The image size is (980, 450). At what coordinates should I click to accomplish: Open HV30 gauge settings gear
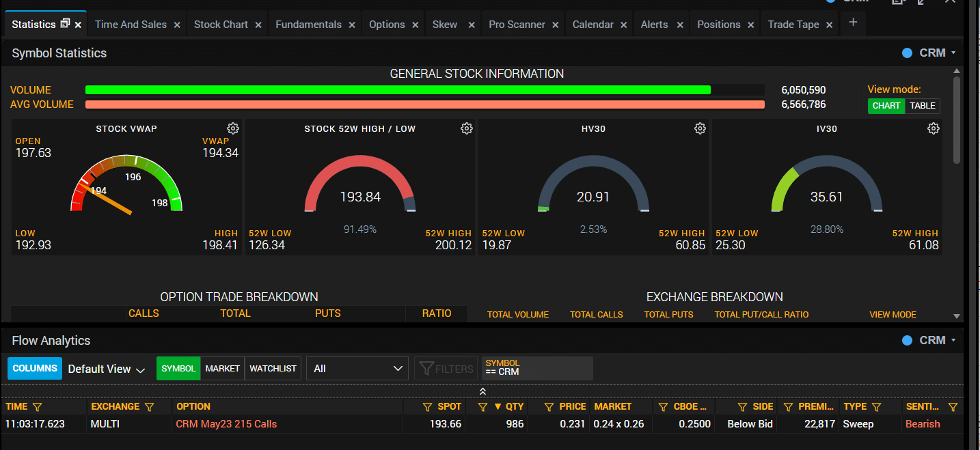[x=700, y=128]
